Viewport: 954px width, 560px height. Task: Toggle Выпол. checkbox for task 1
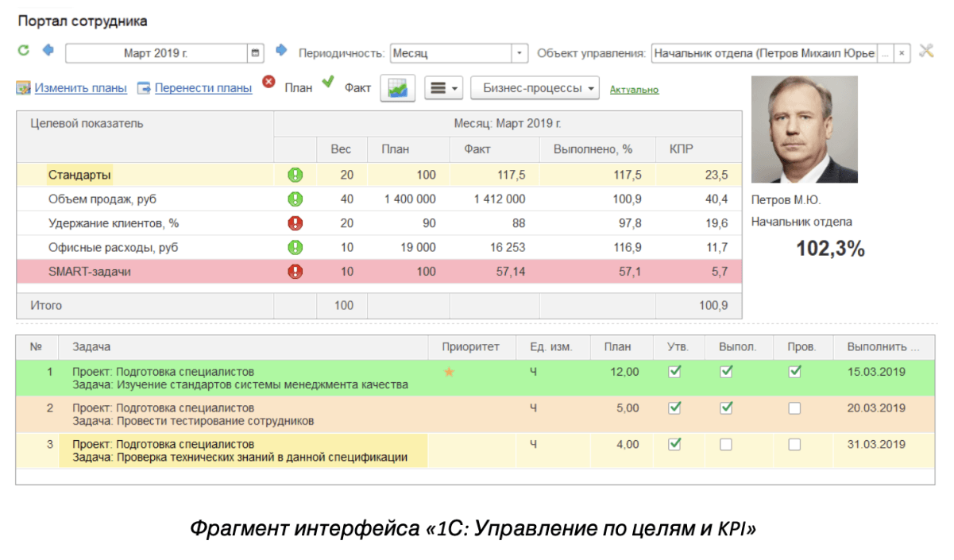click(726, 371)
